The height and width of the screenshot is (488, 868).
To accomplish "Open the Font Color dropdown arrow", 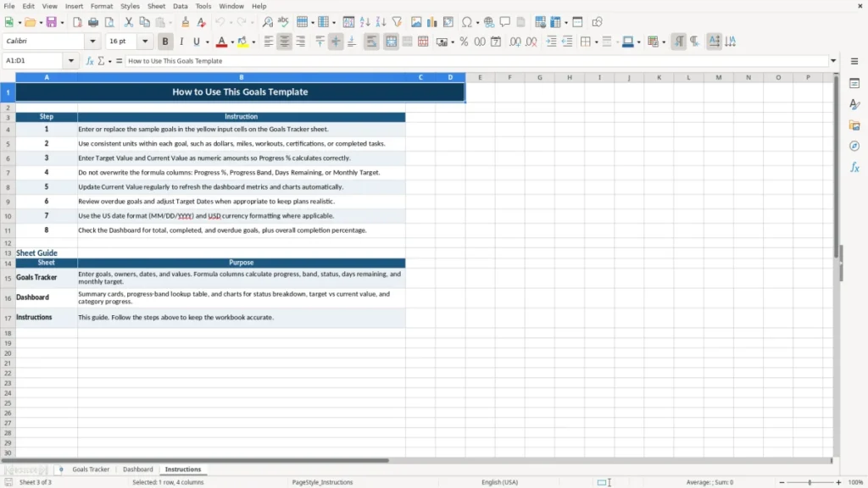I will tap(232, 42).
